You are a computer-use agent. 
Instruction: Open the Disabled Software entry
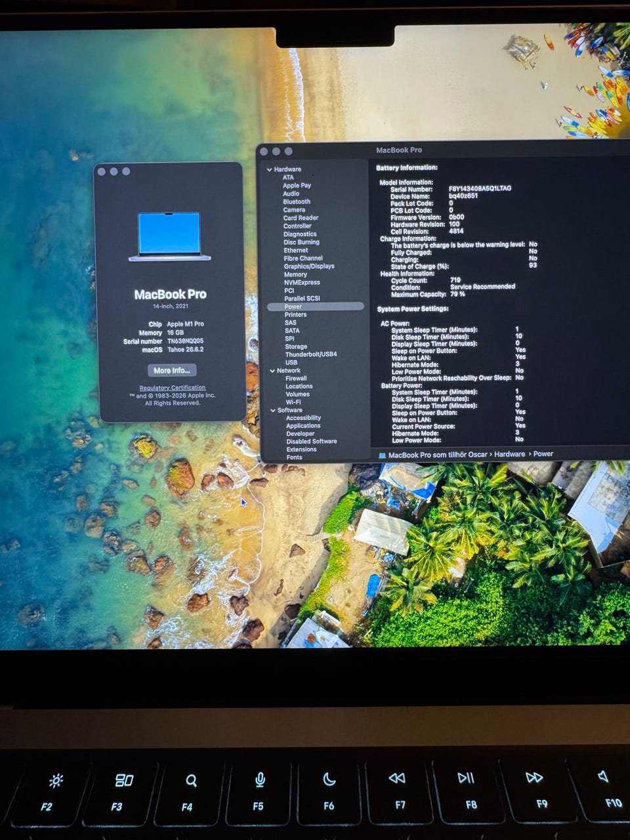pos(312,442)
